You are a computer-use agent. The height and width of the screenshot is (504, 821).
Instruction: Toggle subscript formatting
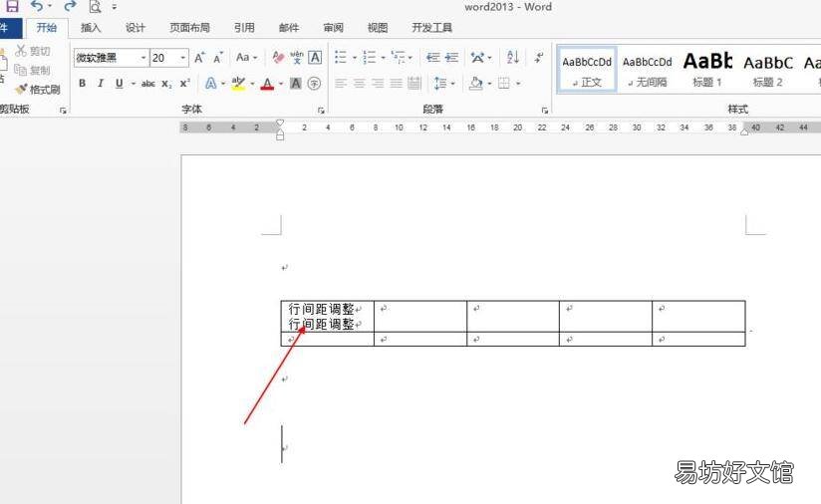(x=166, y=84)
